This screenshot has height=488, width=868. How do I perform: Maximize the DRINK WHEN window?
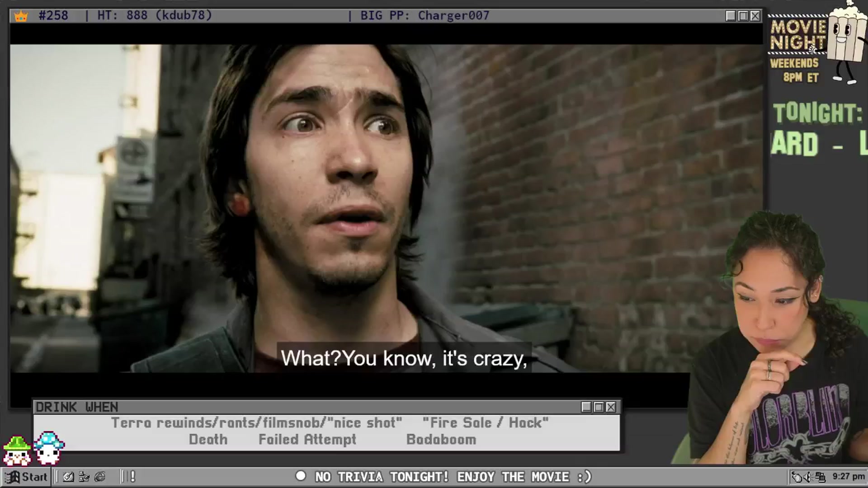tap(599, 407)
